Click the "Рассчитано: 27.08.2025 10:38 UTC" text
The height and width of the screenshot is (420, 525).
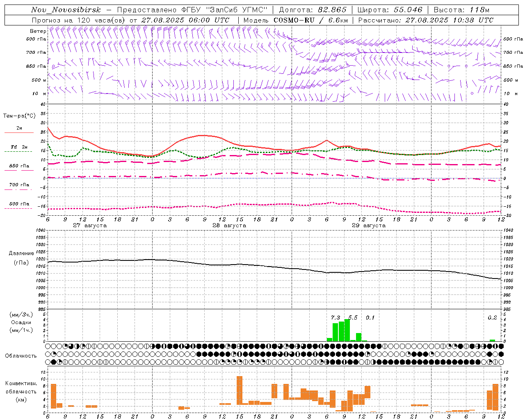click(426, 20)
